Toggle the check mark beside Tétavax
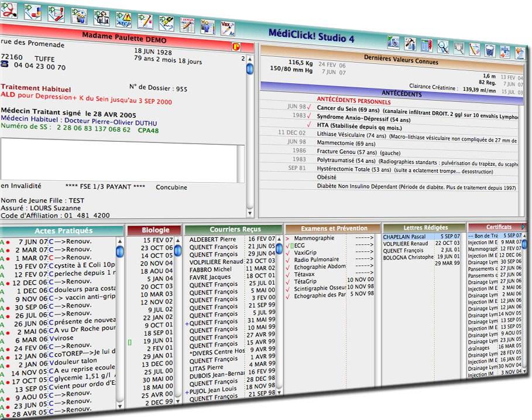Screen dimensions: 532x420 pyautogui.click(x=288, y=274)
